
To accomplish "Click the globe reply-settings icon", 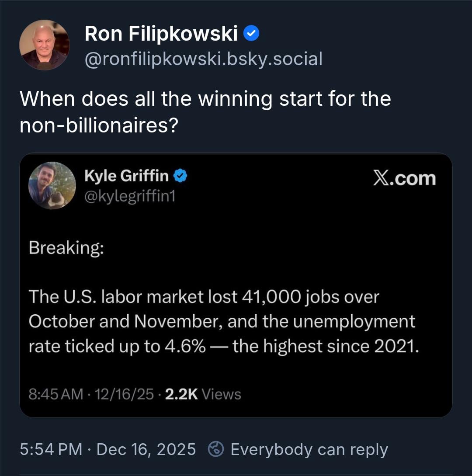I will [216, 449].
